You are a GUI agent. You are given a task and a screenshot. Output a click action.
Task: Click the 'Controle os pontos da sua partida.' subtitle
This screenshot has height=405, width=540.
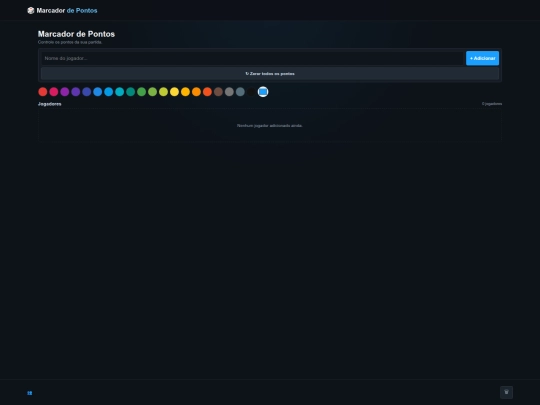click(70, 42)
